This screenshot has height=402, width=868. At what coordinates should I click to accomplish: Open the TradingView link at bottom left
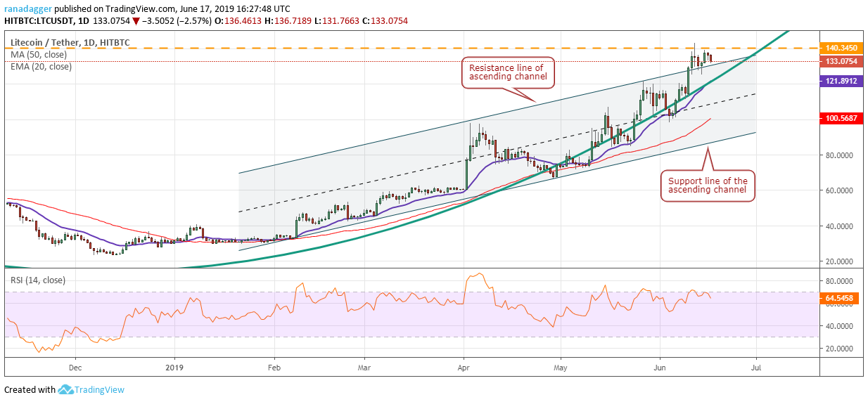[99, 390]
